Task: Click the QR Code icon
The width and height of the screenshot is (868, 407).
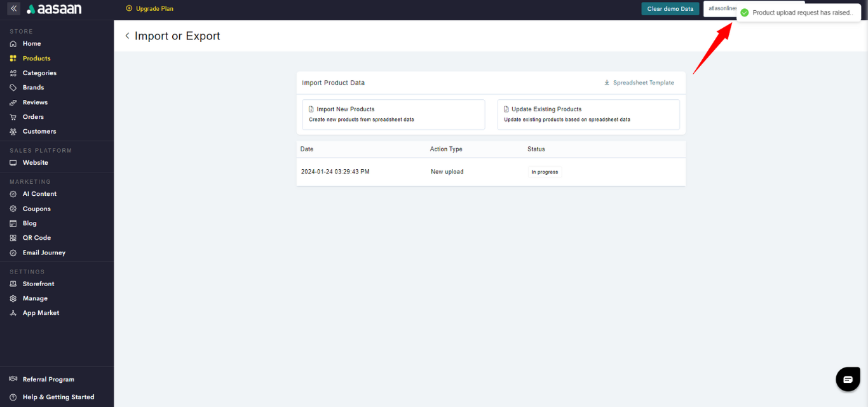Action: [x=13, y=238]
